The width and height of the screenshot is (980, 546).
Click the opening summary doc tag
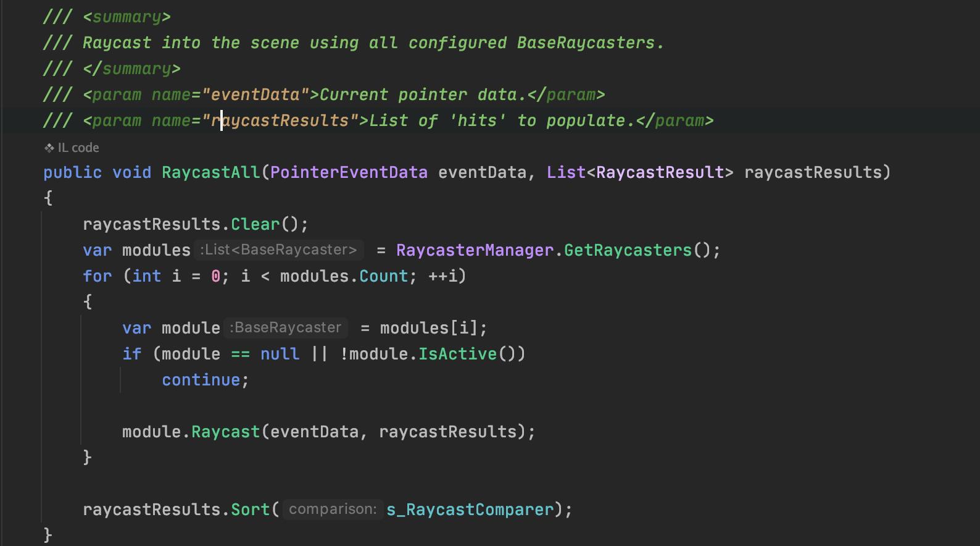coord(127,17)
